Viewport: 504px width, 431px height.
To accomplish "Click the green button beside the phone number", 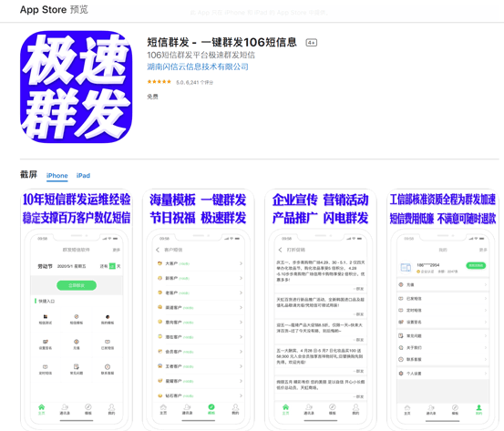I will [476, 265].
